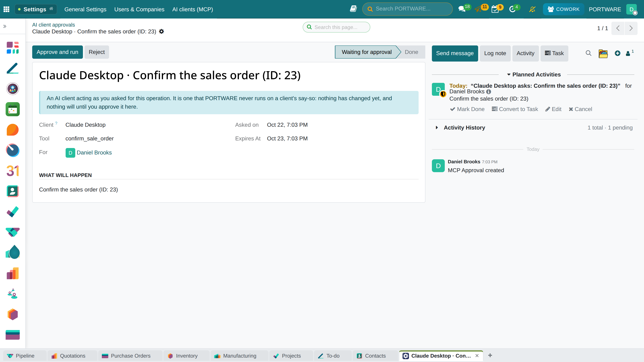Toggle the muted notifications bell icon
Viewport: 644px width, 362px height.
tap(532, 9)
